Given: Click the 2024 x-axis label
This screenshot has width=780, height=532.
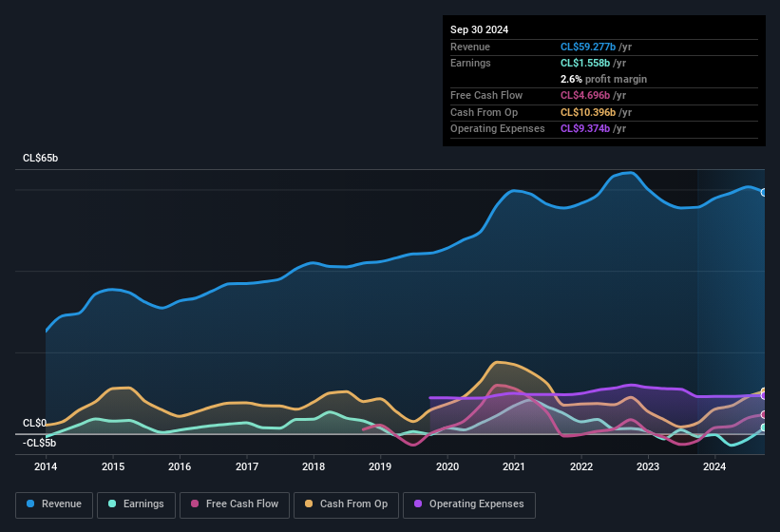Looking at the screenshot, I should tap(714, 466).
